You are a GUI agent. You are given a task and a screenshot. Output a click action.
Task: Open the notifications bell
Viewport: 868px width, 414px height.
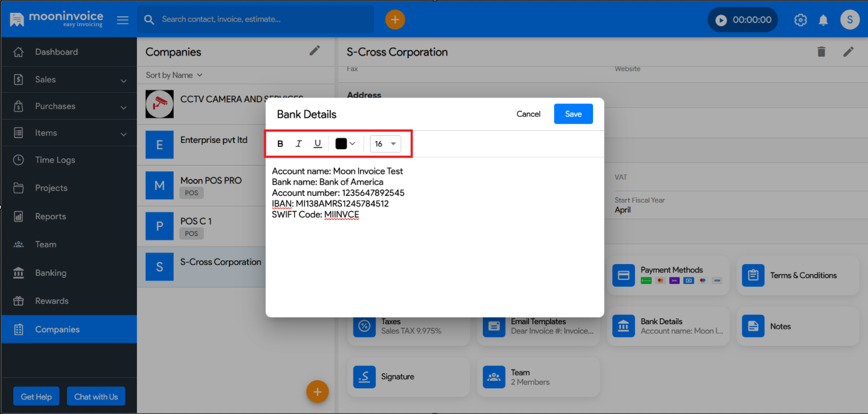pos(823,20)
